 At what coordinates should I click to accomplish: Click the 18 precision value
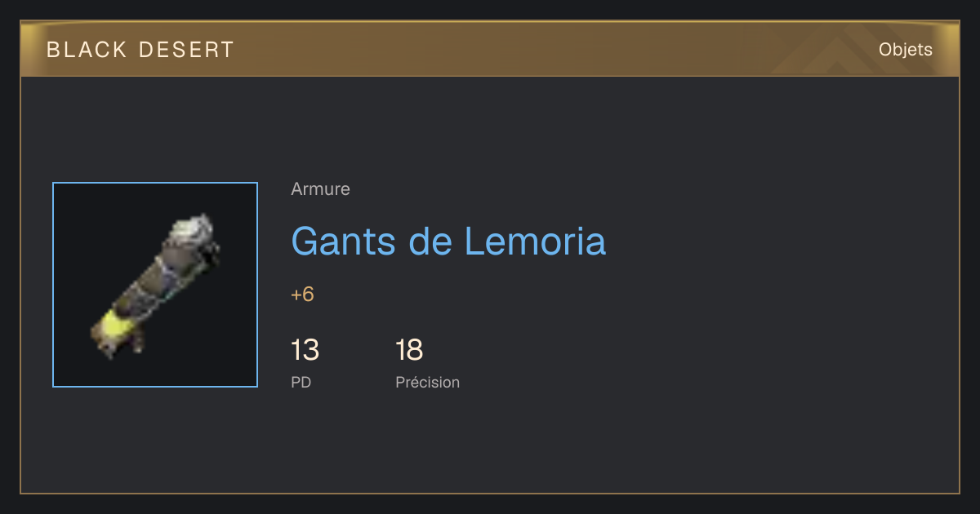click(409, 351)
